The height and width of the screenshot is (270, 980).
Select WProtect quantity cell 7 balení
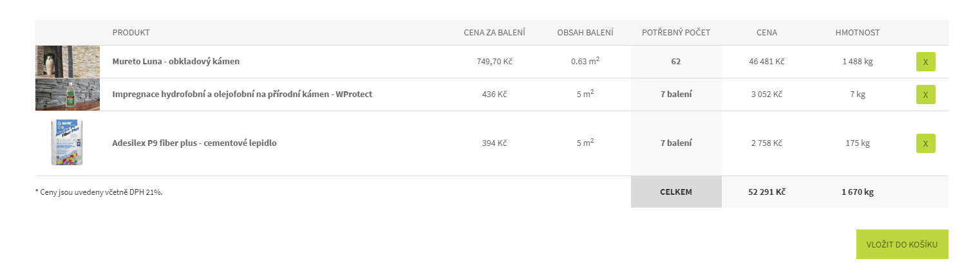click(676, 94)
